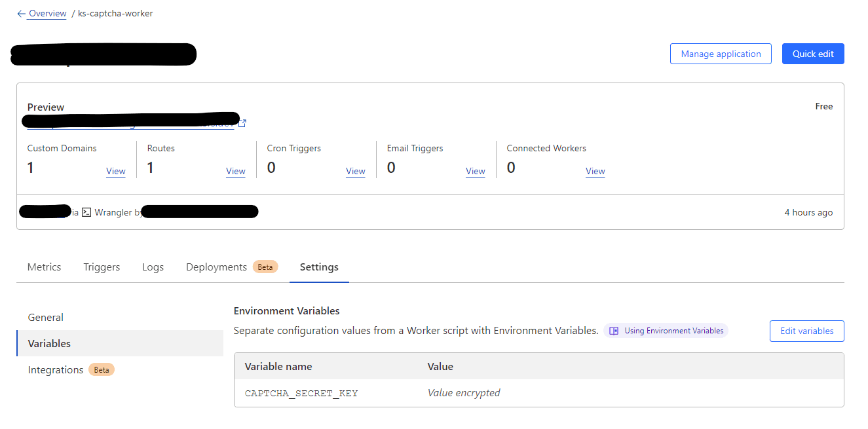Viewport: 868px width, 429px height.
Task: Select the CAPTCHA_SECRET_KEY variable name
Action: (x=301, y=394)
